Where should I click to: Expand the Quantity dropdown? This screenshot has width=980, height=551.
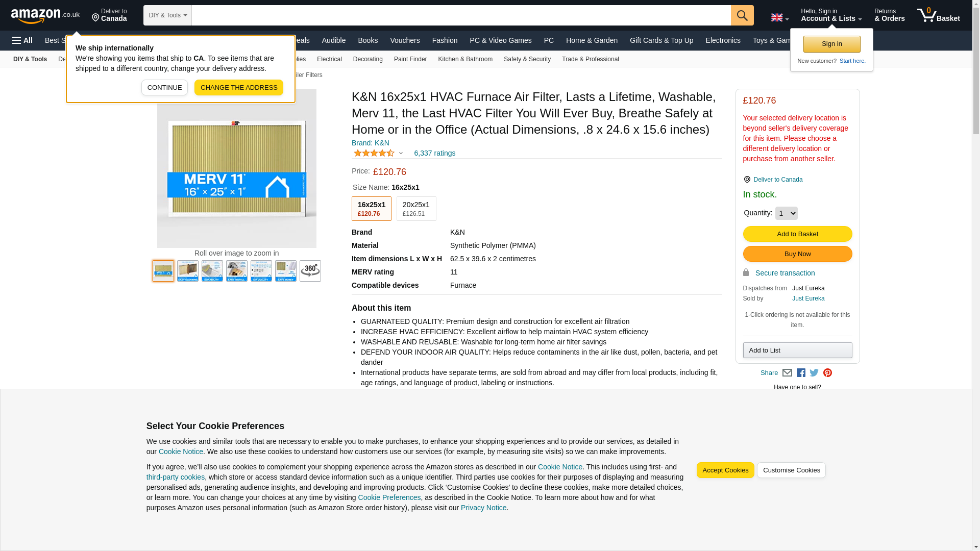click(x=786, y=213)
